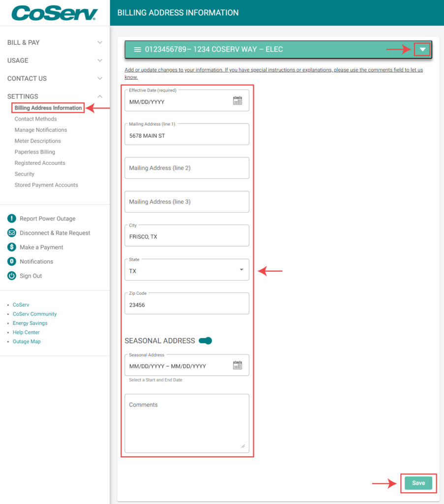
Task: Open the Energy Savings link
Action: (30, 323)
